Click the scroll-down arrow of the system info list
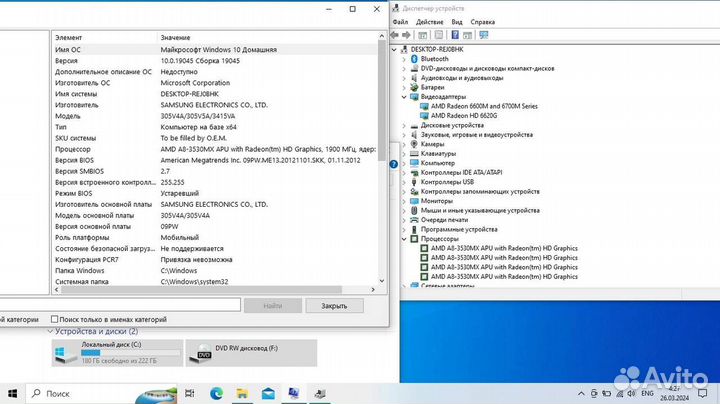 point(382,281)
